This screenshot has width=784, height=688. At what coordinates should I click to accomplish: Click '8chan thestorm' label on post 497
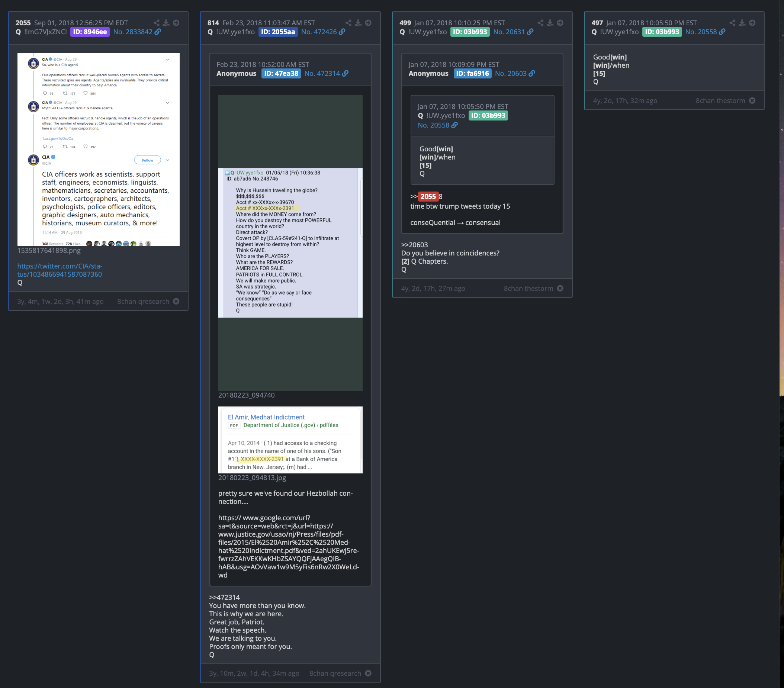coord(720,100)
